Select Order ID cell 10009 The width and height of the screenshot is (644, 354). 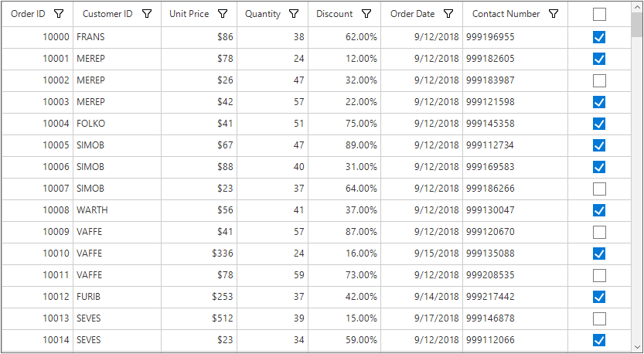[x=37, y=232]
